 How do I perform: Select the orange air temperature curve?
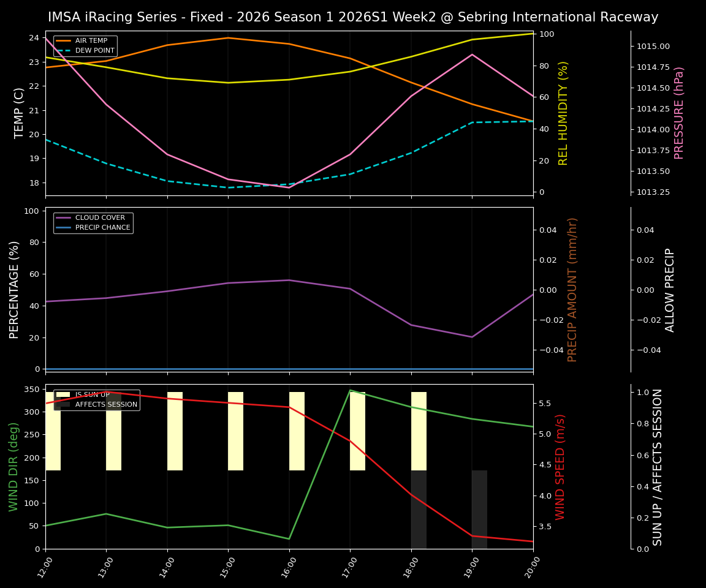tap(227, 37)
